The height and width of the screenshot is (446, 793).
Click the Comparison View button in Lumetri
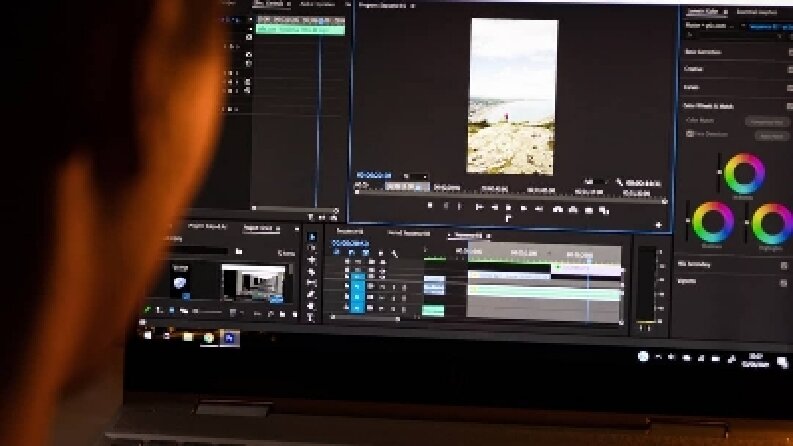coord(767,122)
